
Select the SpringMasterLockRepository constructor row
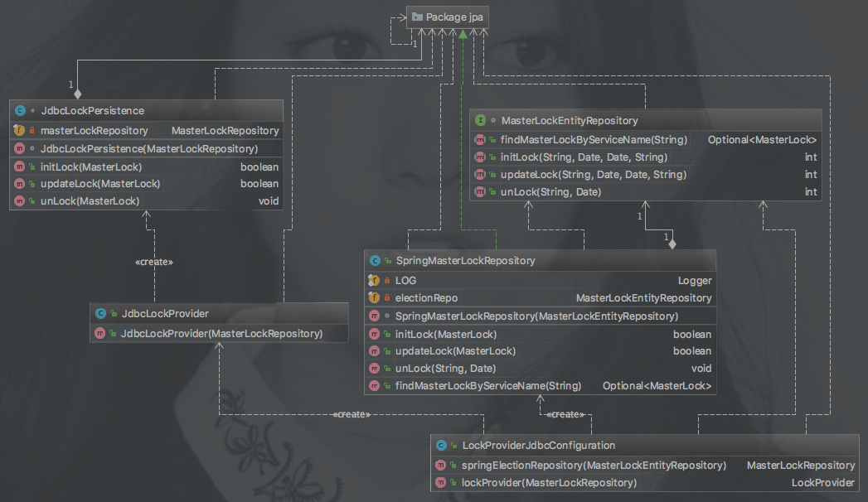pos(536,316)
